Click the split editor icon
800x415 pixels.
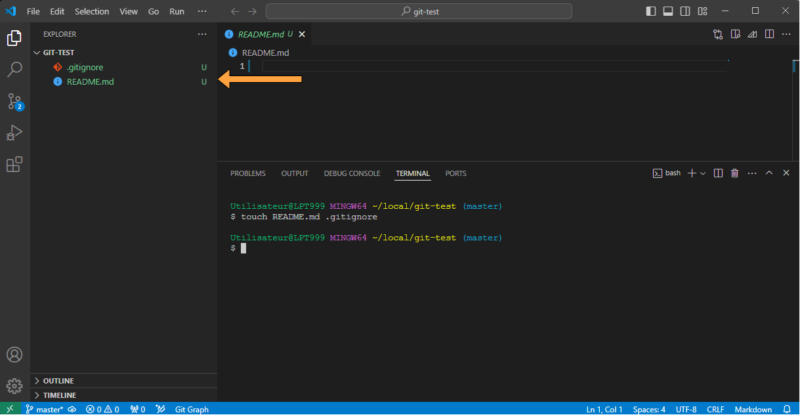(x=769, y=34)
